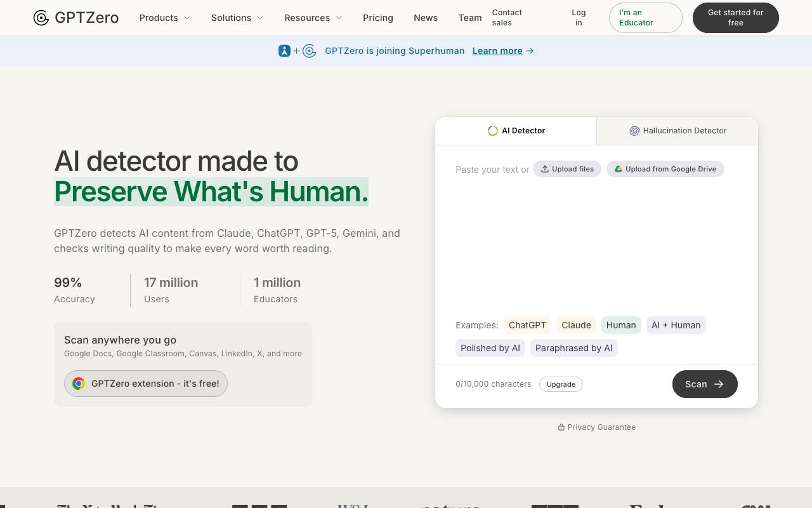Load the ChatGPT example

pos(527,325)
